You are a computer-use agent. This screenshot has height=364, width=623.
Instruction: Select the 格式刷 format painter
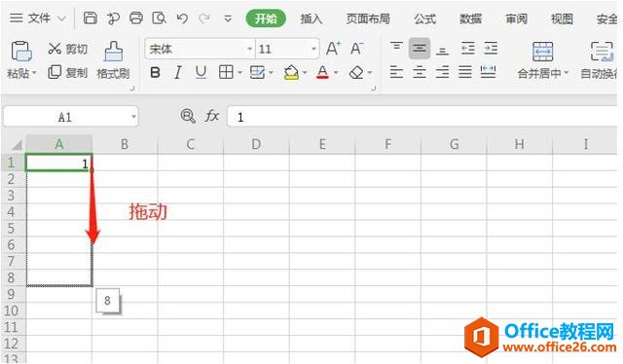pos(113,60)
